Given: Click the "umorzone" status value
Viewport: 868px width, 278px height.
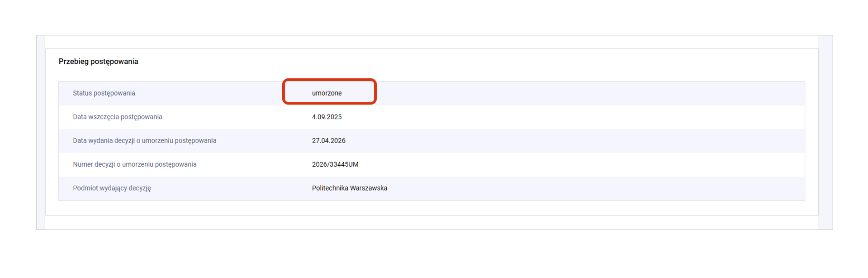Looking at the screenshot, I should pyautogui.click(x=327, y=93).
